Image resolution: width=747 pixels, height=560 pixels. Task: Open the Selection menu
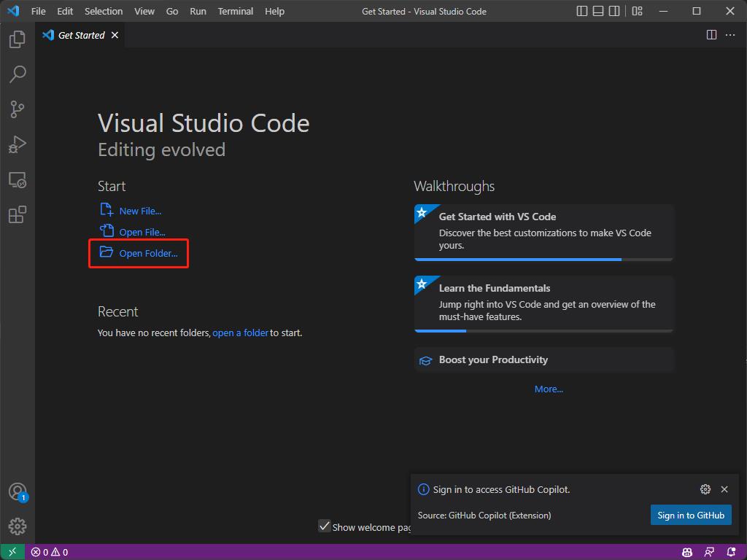pos(104,11)
